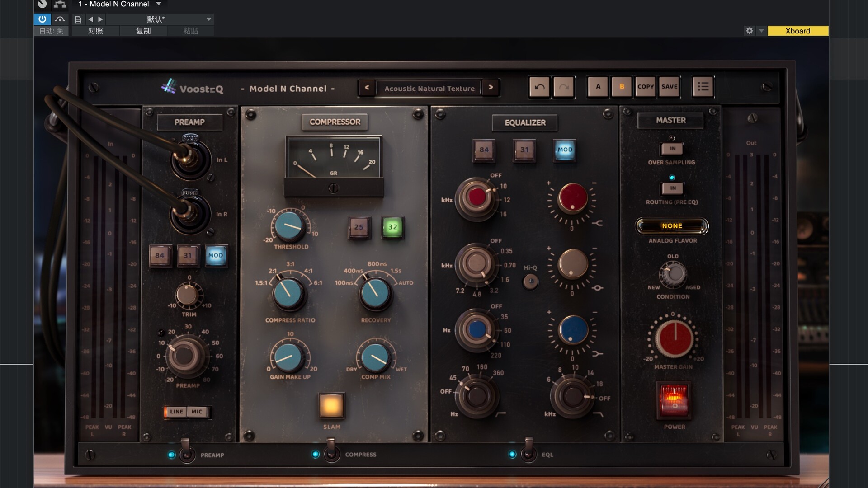Toggle Routing Pre EQ IN switch
The height and width of the screenshot is (488, 868).
click(x=672, y=188)
